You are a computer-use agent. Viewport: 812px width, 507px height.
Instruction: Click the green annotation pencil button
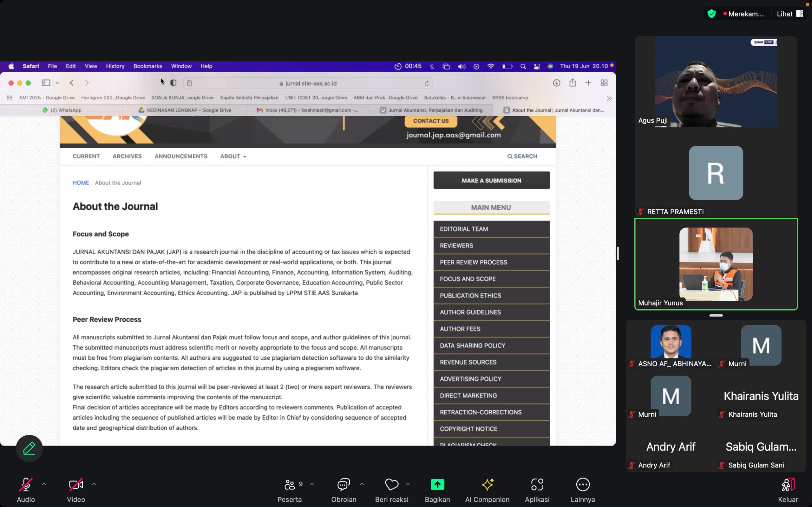(x=29, y=448)
